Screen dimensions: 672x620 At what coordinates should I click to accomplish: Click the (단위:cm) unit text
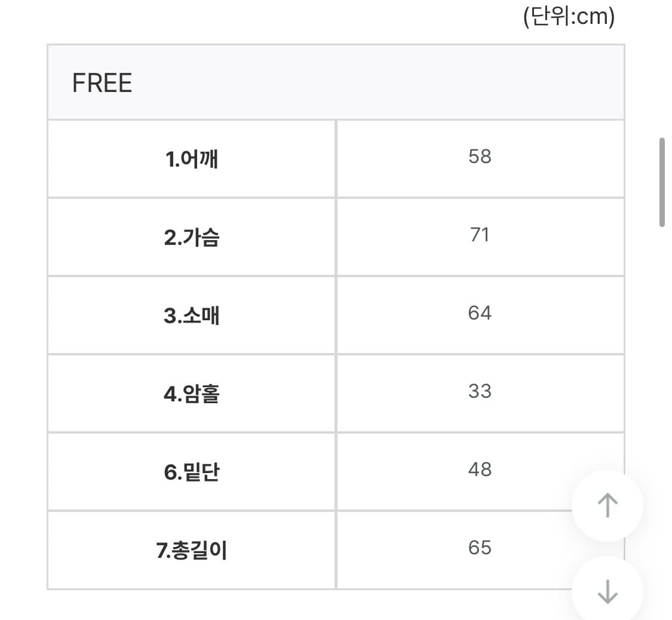[x=569, y=17]
